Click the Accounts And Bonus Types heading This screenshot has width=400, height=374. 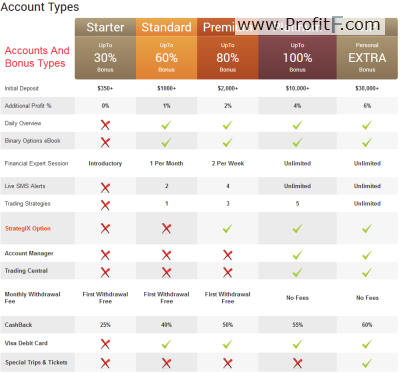37,57
